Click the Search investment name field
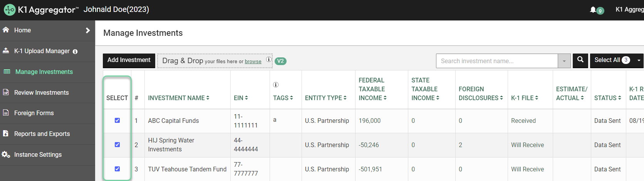This screenshot has width=644, height=181. [496, 61]
